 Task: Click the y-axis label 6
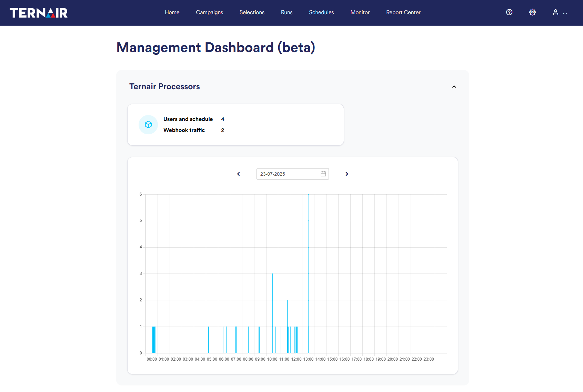[141, 194]
